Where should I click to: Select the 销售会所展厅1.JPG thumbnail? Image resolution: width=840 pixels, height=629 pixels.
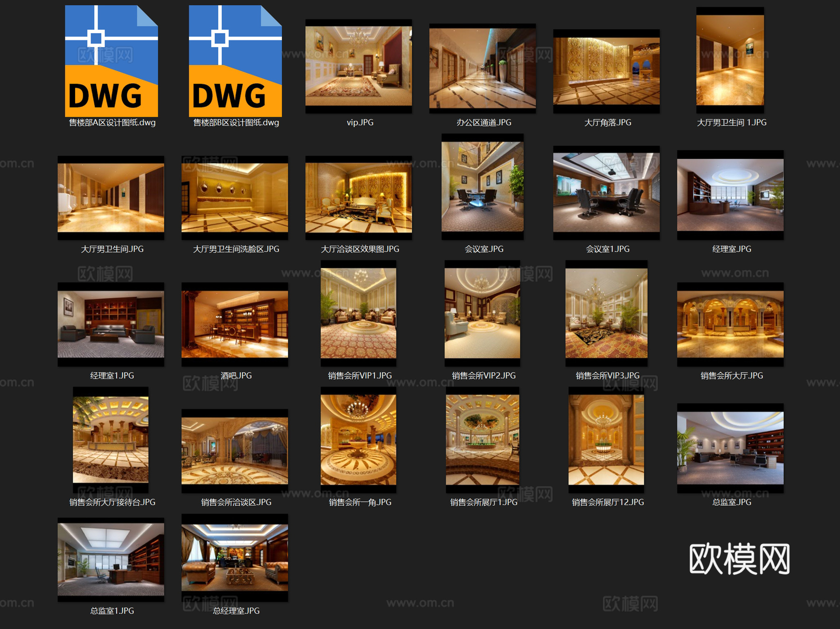click(x=483, y=440)
